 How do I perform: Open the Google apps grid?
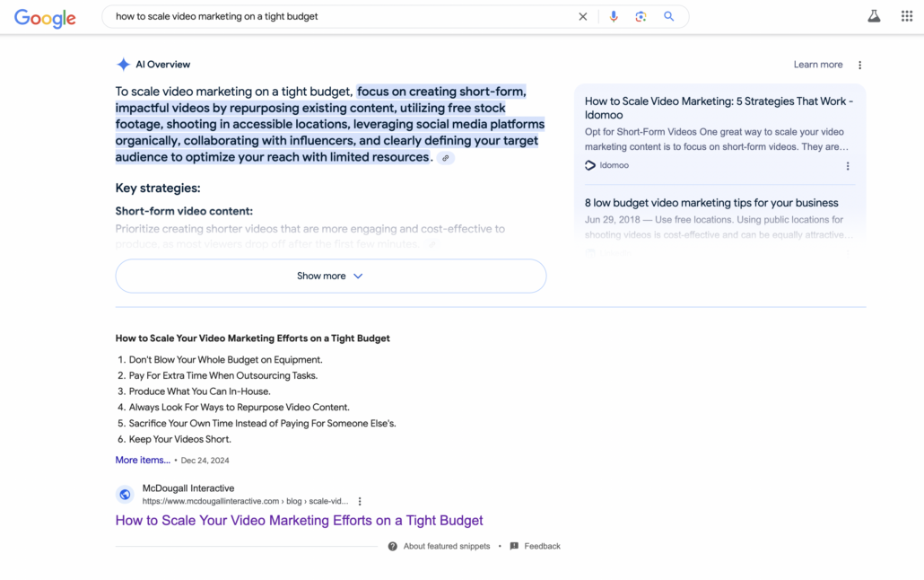907,16
